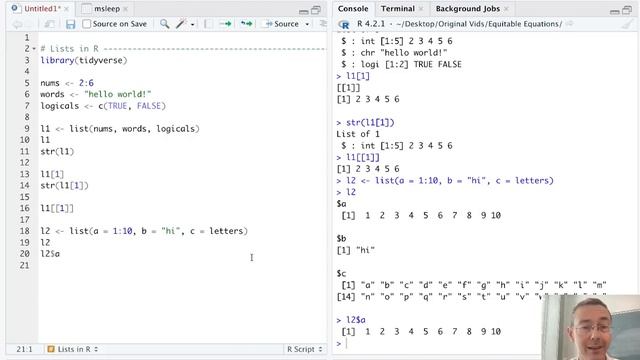640x360 pixels.
Task: Open the Source options dropdown arrow
Action: [x=307, y=24]
